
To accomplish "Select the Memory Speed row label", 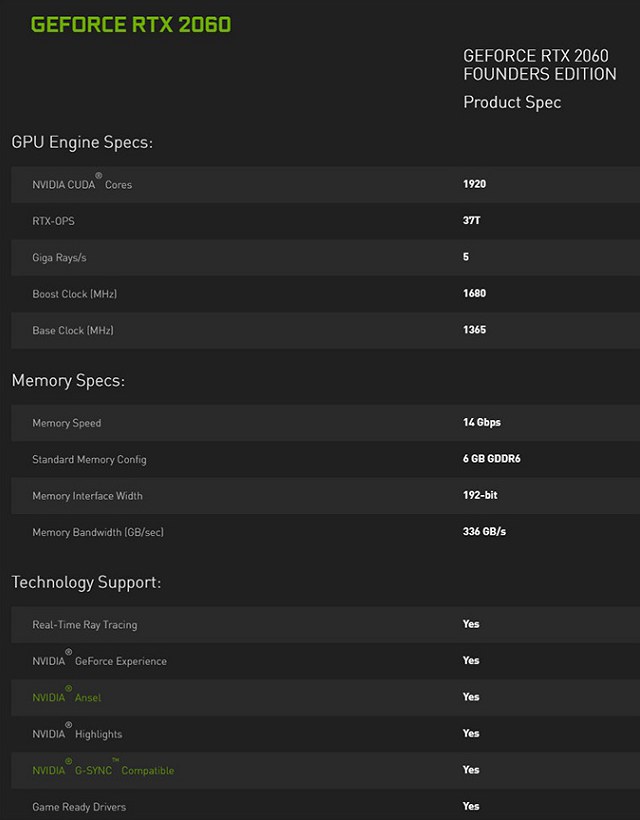I will pos(66,423).
